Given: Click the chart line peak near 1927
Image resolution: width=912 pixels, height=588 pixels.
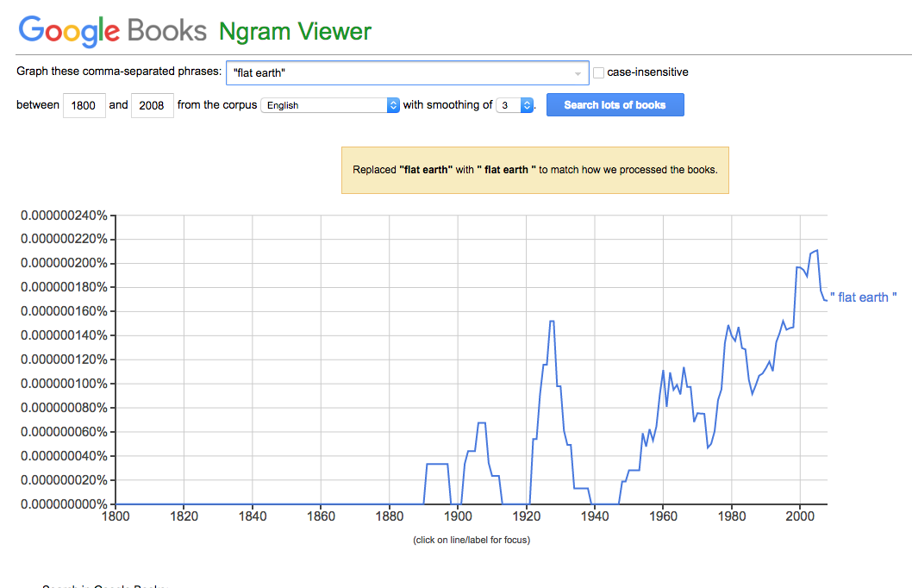Looking at the screenshot, I should 552,321.
